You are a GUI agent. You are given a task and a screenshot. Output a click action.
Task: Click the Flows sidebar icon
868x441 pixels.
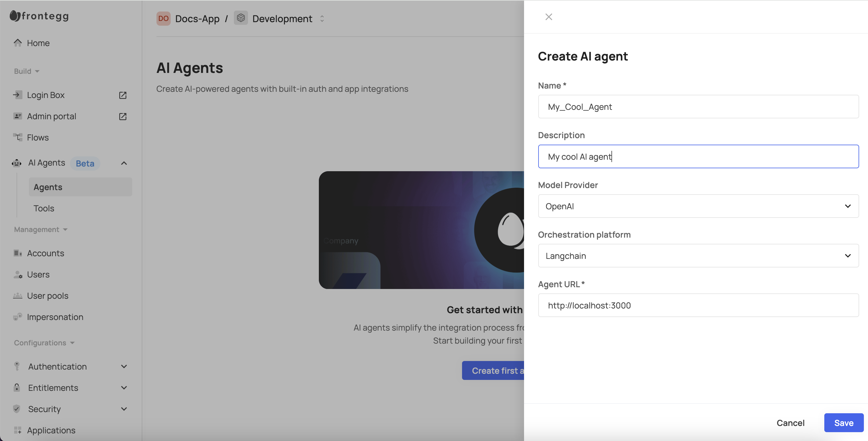pos(17,137)
